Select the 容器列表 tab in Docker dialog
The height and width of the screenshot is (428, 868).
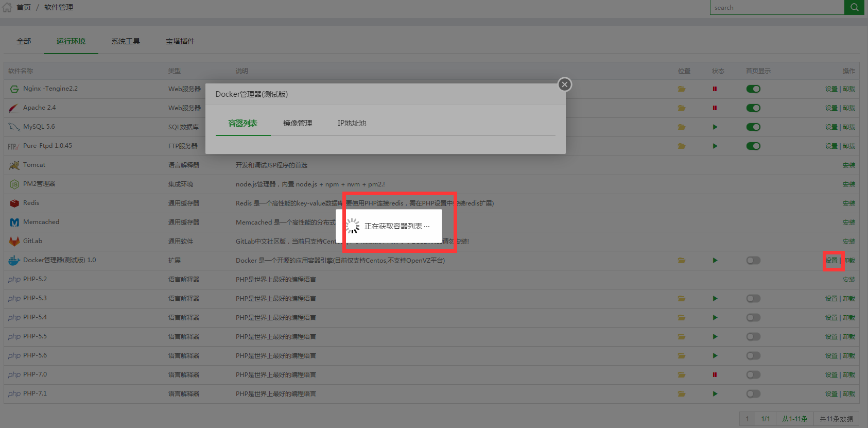point(243,123)
